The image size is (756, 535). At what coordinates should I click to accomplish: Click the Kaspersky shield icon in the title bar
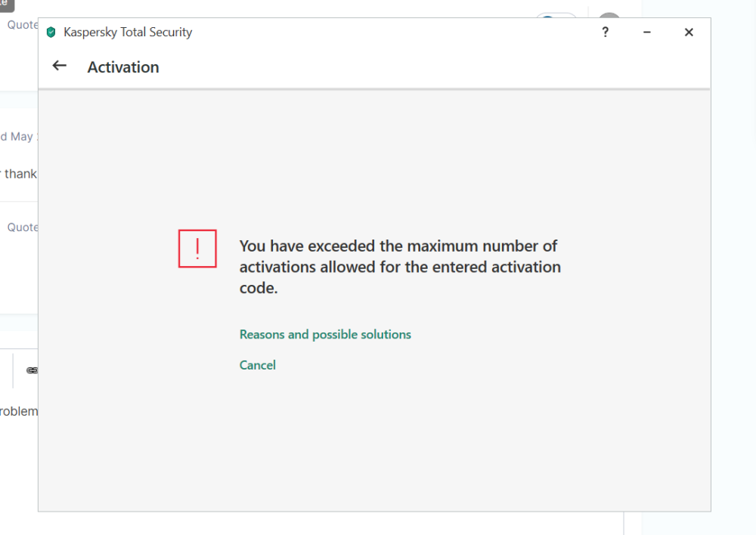pyautogui.click(x=50, y=32)
